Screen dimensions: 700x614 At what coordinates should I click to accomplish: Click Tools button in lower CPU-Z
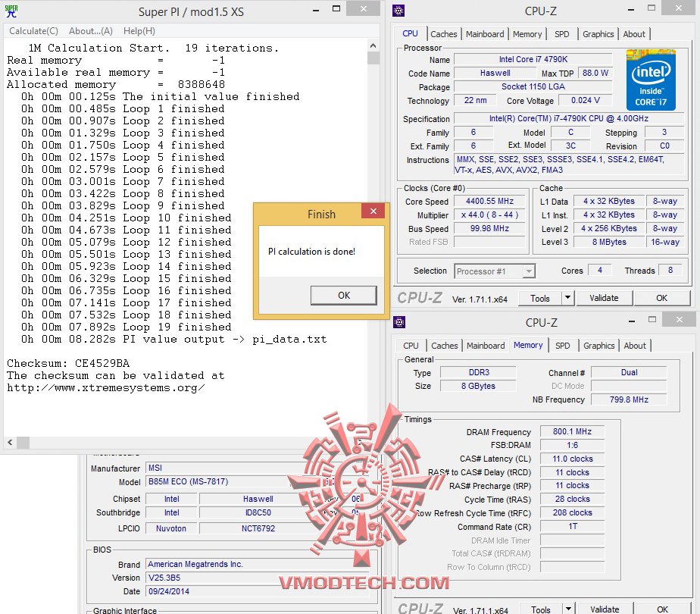pyautogui.click(x=541, y=609)
